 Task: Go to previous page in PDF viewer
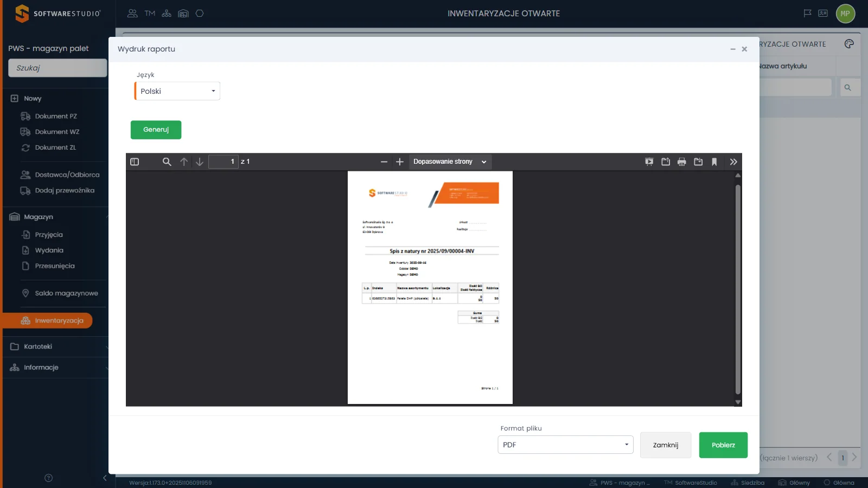[184, 162]
